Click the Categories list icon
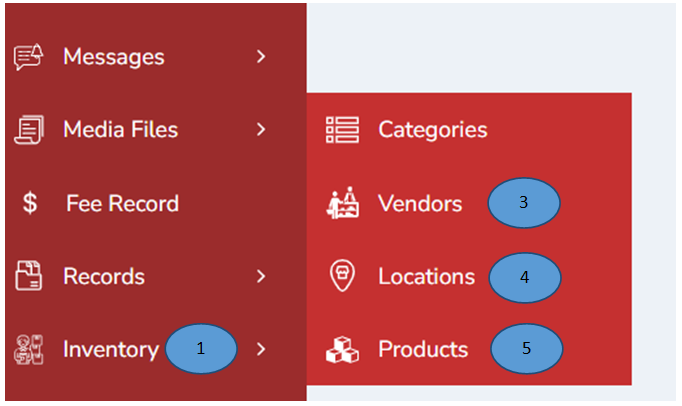Viewport: 682px width, 406px height. coord(343,130)
